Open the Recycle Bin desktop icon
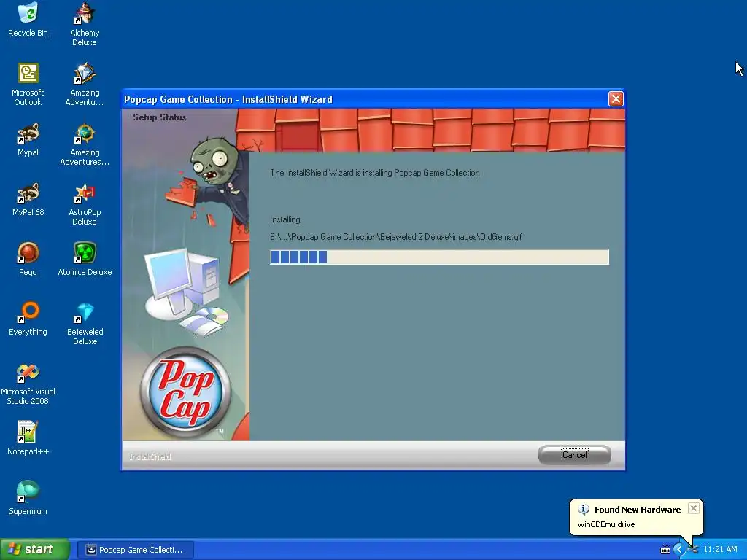Image resolution: width=747 pixels, height=560 pixels. (x=28, y=20)
